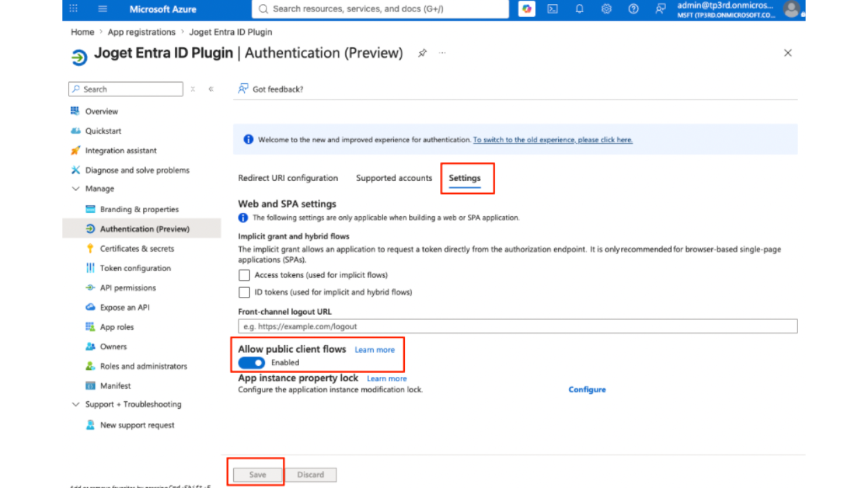Click the Token configuration icon
Image resolution: width=868 pixels, height=488 pixels.
(x=90, y=268)
